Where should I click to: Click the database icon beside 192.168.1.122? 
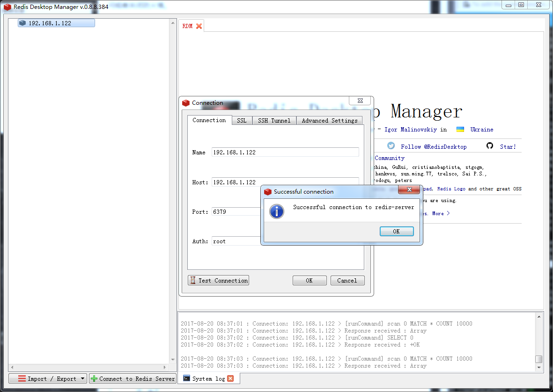22,23
